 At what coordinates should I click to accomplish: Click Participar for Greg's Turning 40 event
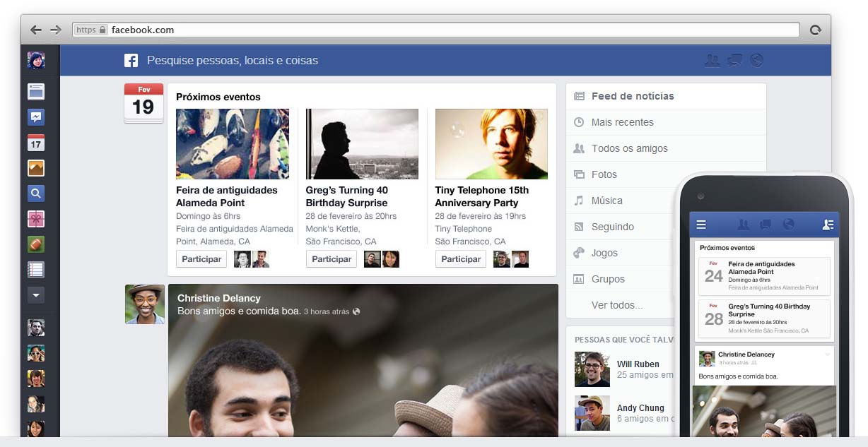[332, 259]
